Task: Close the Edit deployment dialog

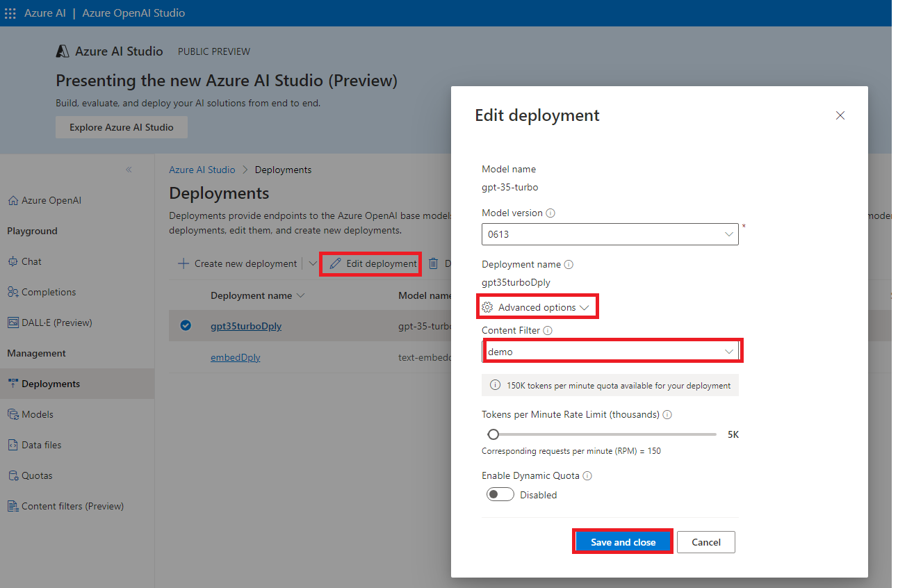Action: click(840, 115)
